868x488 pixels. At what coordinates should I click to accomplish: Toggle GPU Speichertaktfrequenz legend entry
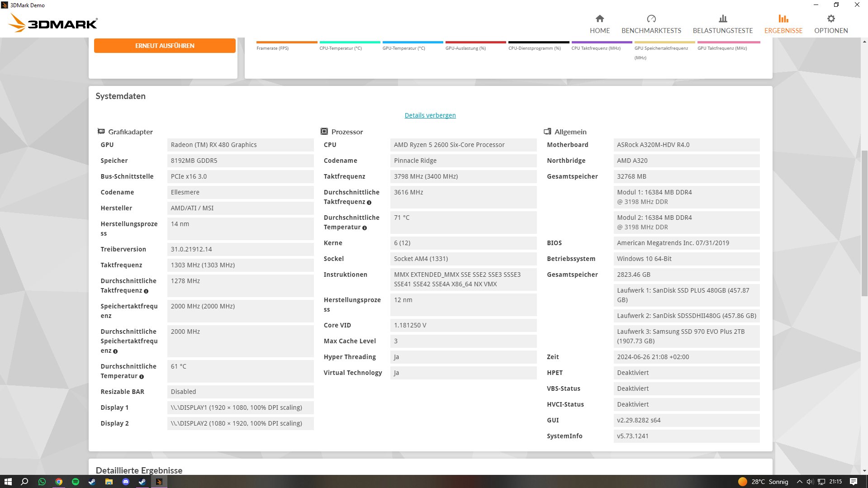pyautogui.click(x=664, y=50)
